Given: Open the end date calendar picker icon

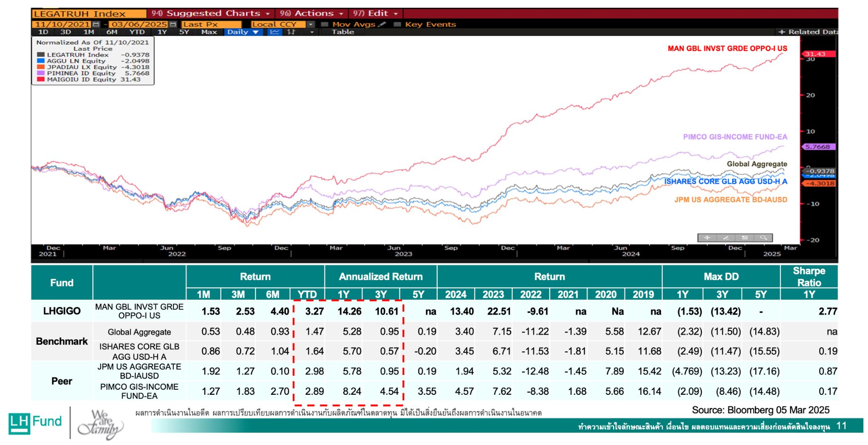Looking at the screenshot, I should point(173,24).
